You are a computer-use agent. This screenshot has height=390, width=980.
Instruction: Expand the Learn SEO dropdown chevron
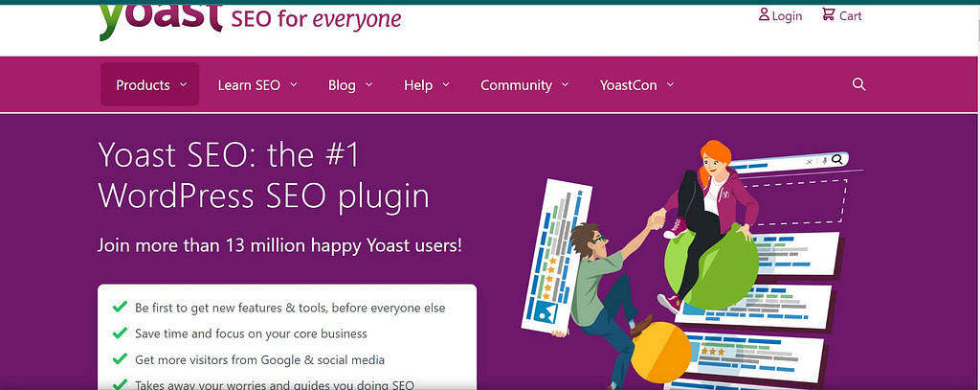pos(294,84)
